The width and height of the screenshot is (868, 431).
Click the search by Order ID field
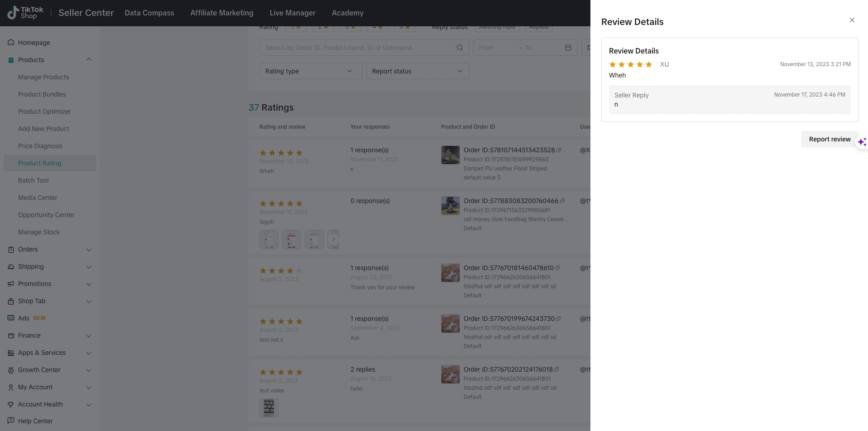358,48
